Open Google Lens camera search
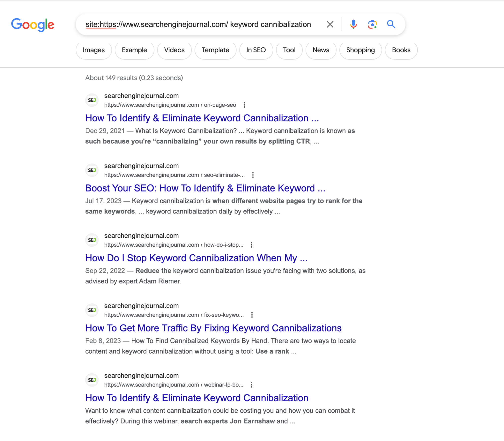504x441 pixels. click(x=372, y=24)
